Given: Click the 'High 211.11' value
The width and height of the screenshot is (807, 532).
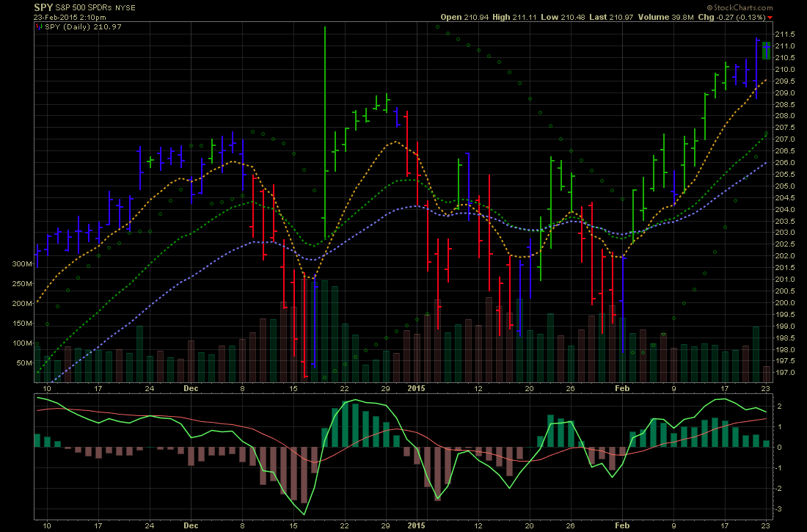Looking at the screenshot, I should (514, 17).
